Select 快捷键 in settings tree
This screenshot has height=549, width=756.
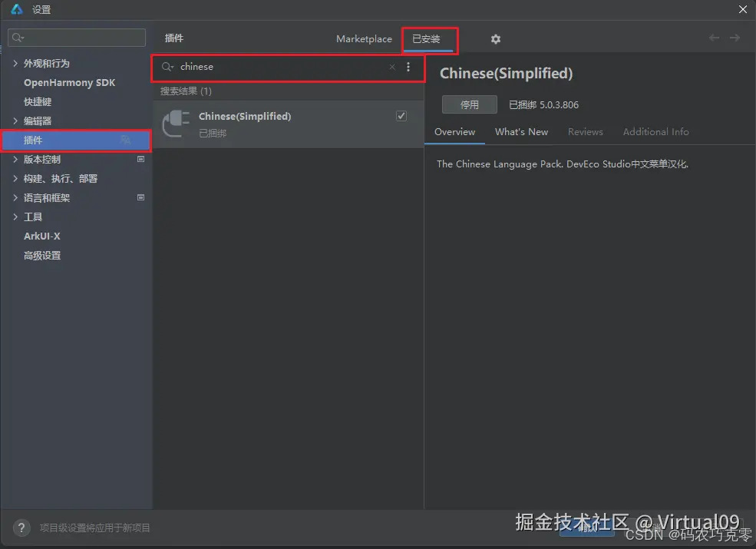point(38,102)
